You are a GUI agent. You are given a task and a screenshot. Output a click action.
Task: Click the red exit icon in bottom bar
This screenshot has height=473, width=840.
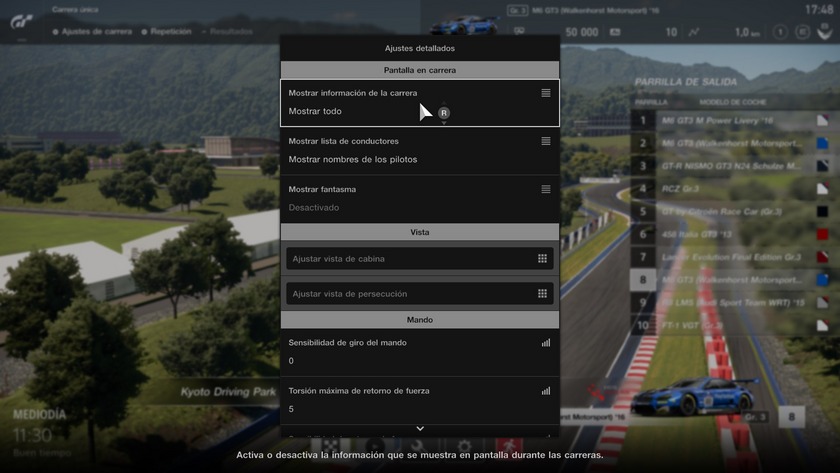pos(508,445)
